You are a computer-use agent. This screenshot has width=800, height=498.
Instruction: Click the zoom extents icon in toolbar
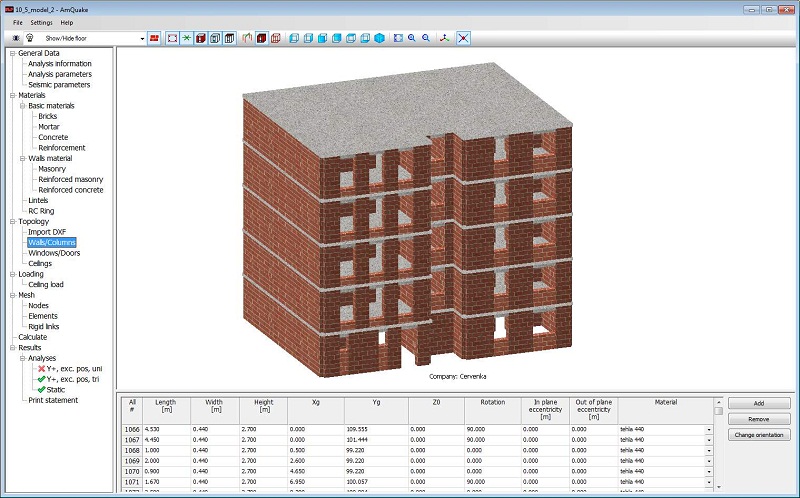tap(397, 38)
